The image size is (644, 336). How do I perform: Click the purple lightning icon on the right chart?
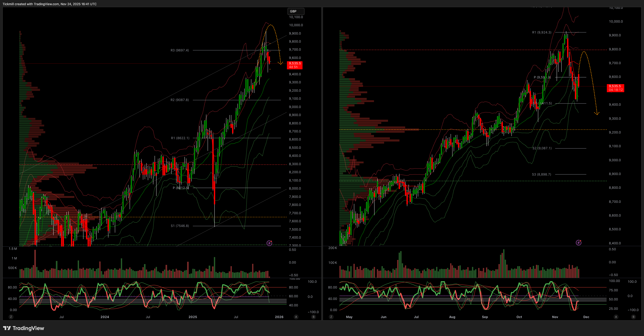click(x=578, y=243)
